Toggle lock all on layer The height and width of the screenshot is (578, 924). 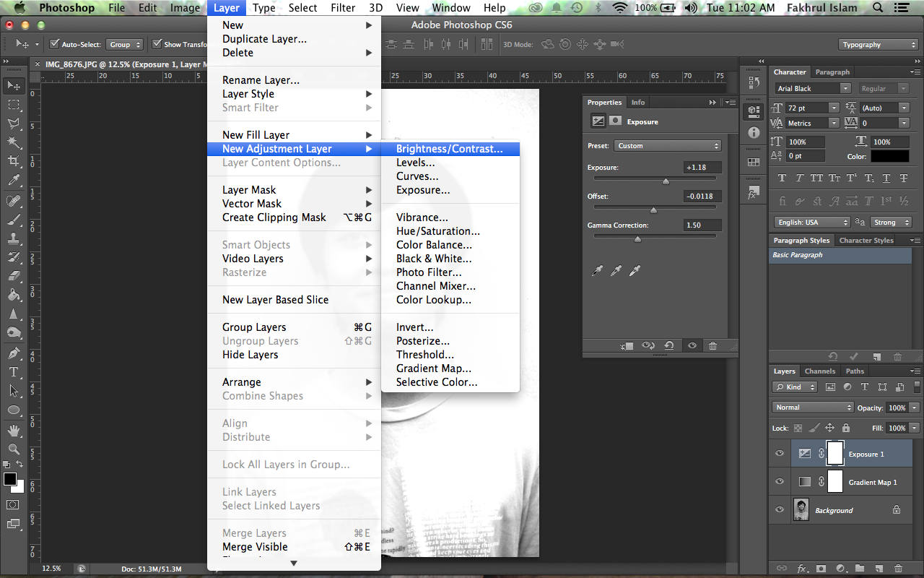tap(846, 428)
